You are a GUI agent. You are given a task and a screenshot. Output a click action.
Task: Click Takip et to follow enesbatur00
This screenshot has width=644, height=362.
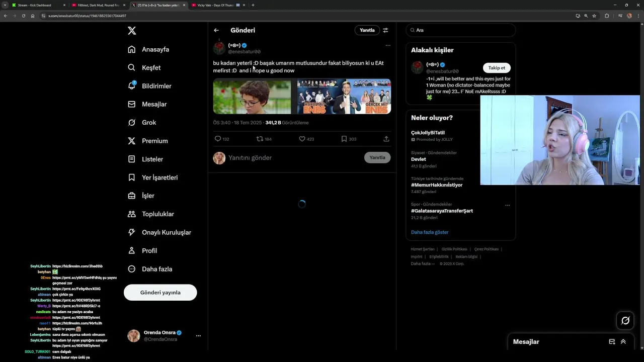[497, 68]
